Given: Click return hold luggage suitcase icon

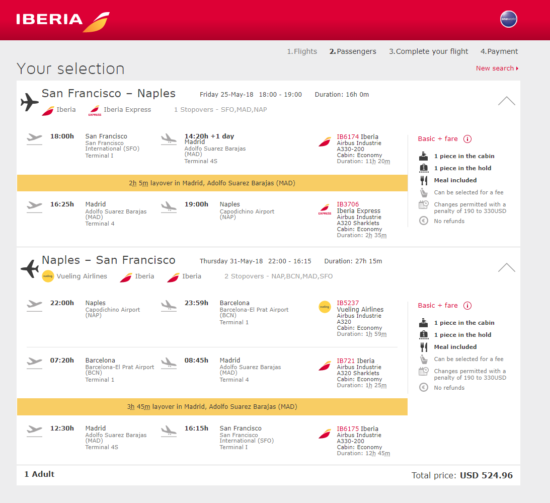Looking at the screenshot, I should [424, 335].
